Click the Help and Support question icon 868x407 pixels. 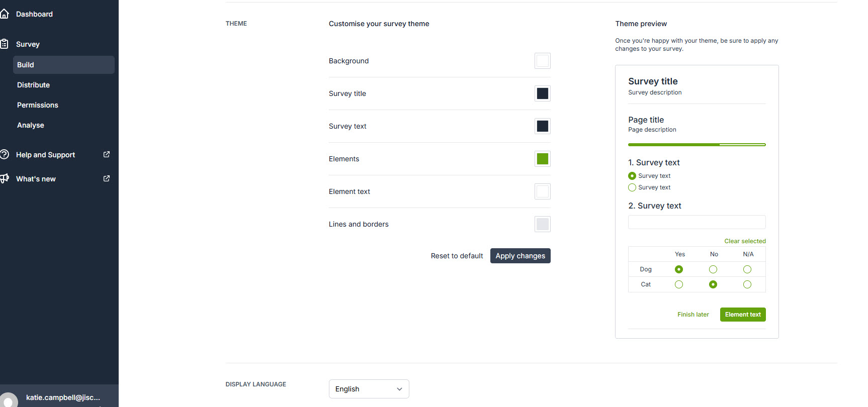click(5, 155)
